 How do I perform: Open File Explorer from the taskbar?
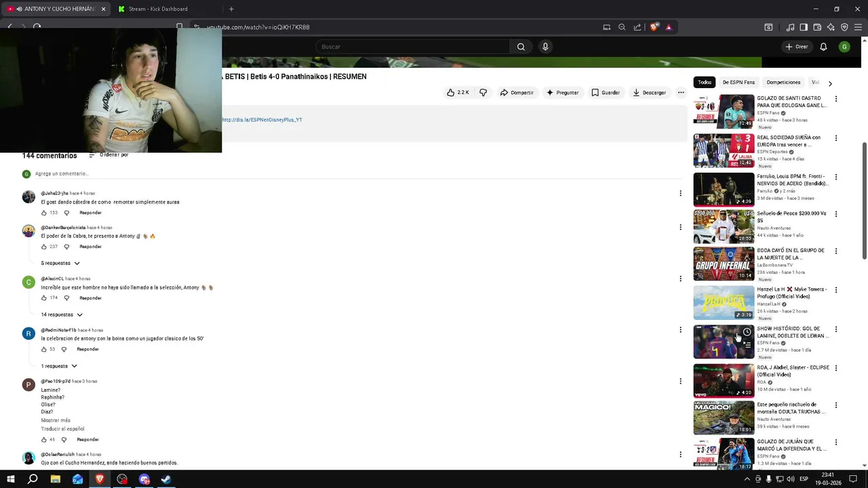click(x=55, y=479)
